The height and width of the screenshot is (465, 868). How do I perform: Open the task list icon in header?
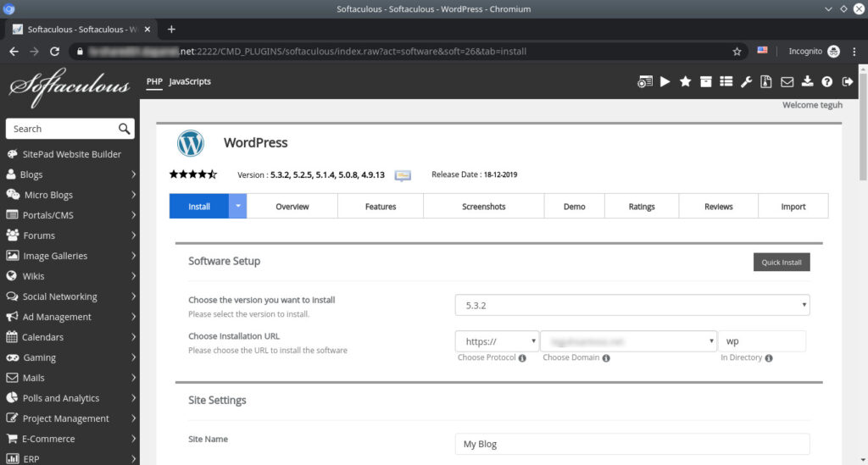(x=726, y=82)
